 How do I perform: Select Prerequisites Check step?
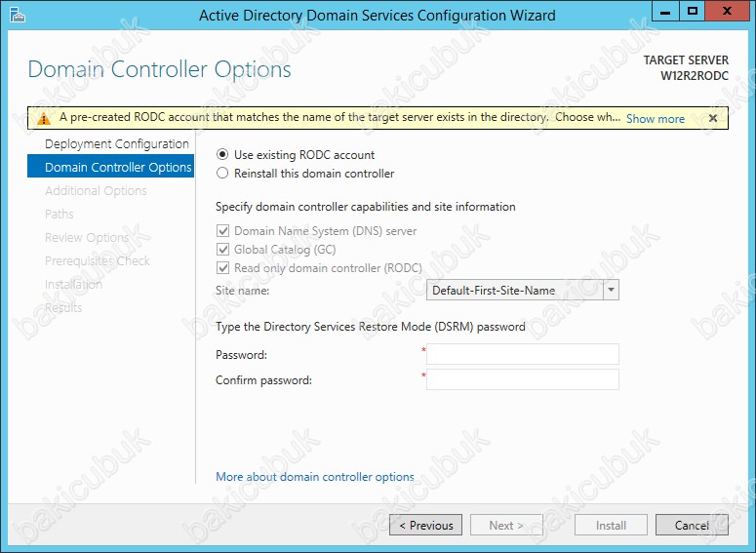tap(98, 260)
